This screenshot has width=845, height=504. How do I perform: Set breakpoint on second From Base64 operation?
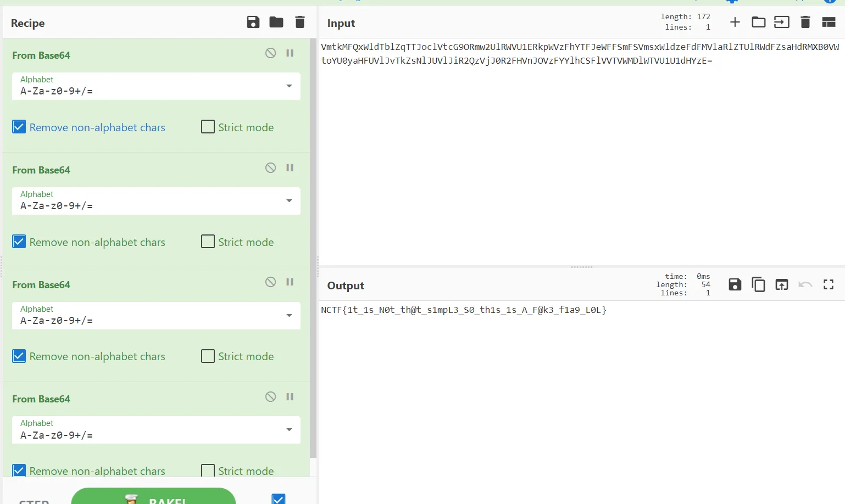click(x=290, y=168)
